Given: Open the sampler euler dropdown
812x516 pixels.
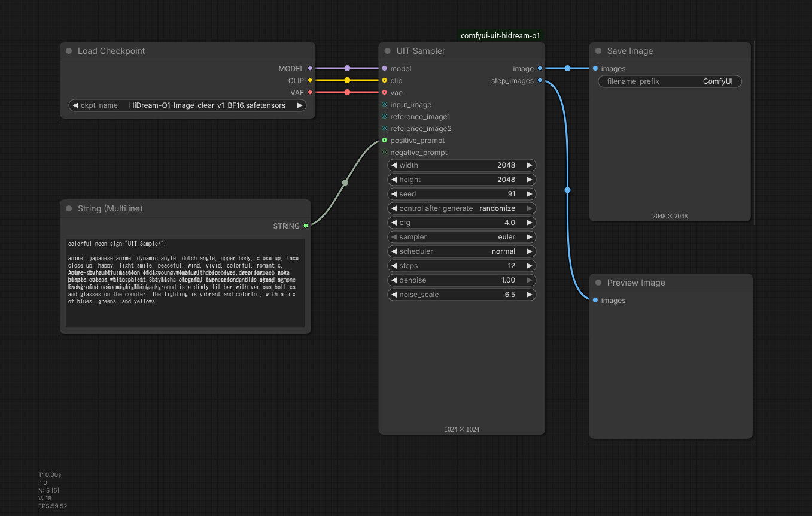Looking at the screenshot, I should click(462, 237).
